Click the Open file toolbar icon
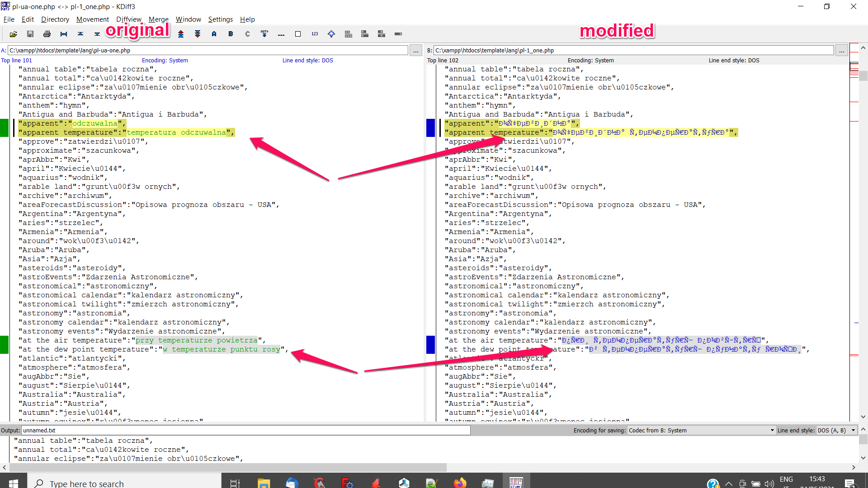The height and width of the screenshot is (488, 868). 14,34
